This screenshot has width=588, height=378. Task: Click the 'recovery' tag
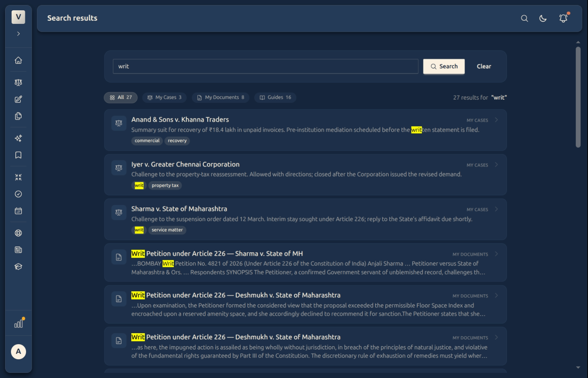[177, 141]
